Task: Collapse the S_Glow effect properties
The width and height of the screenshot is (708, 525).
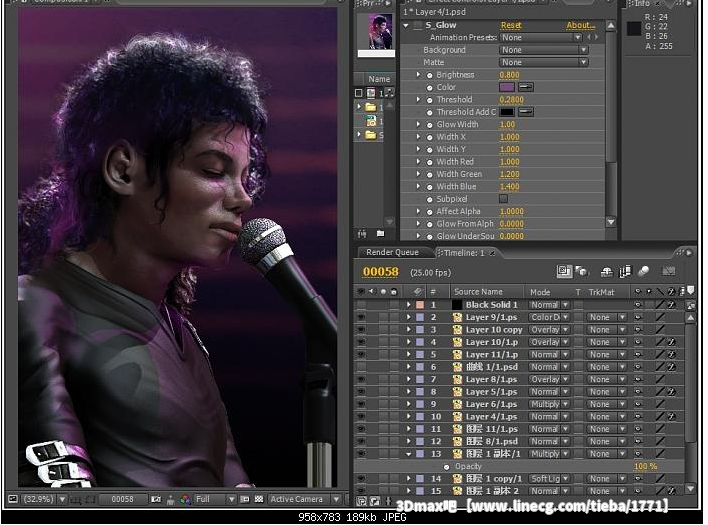Action: (x=406, y=25)
